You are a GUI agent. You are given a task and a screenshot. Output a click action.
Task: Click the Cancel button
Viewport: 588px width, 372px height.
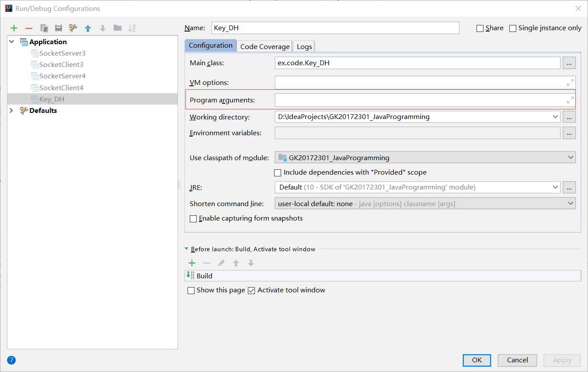(518, 360)
